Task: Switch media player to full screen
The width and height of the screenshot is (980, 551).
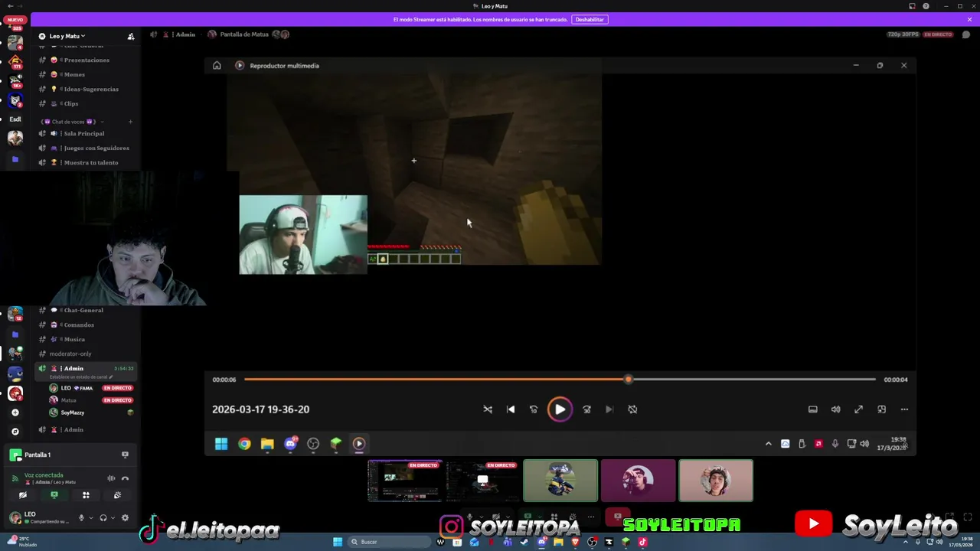Action: (859, 409)
